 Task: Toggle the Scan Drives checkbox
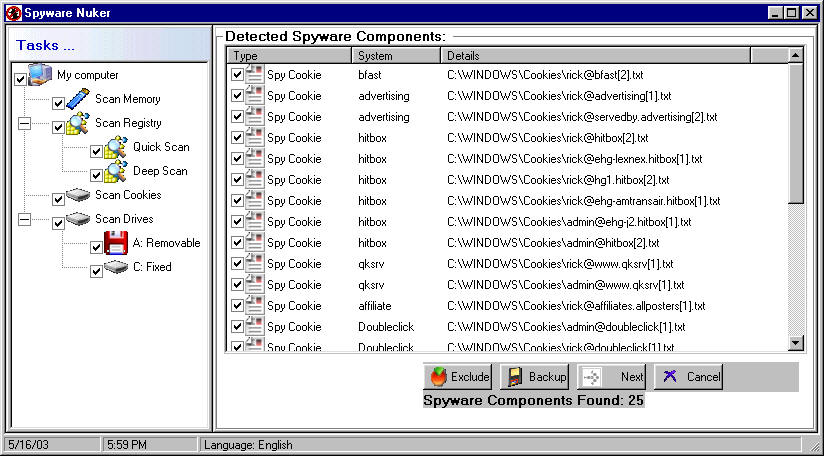pyautogui.click(x=58, y=224)
